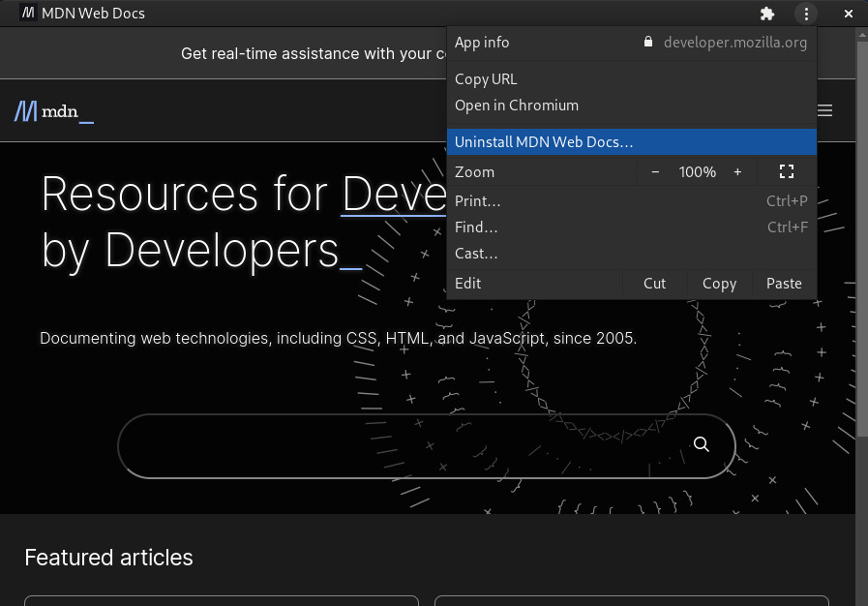This screenshot has height=606, width=868.
Task: Click the MDN favicon in title bar
Action: (x=28, y=13)
